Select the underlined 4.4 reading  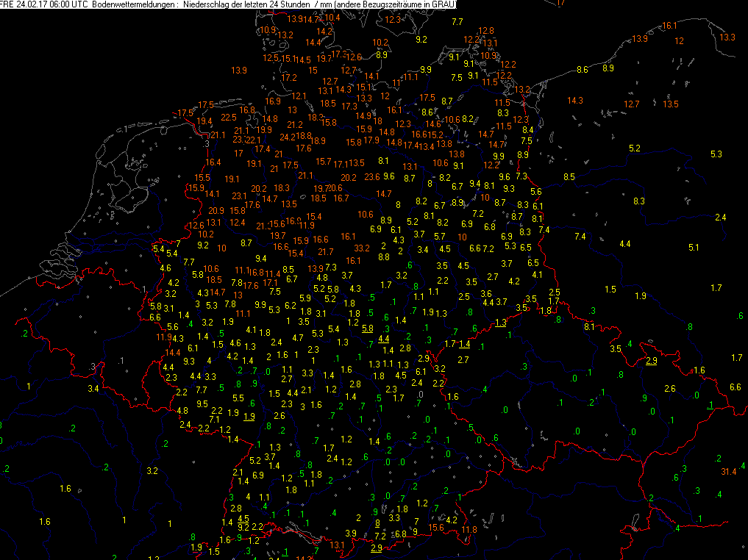(383, 339)
